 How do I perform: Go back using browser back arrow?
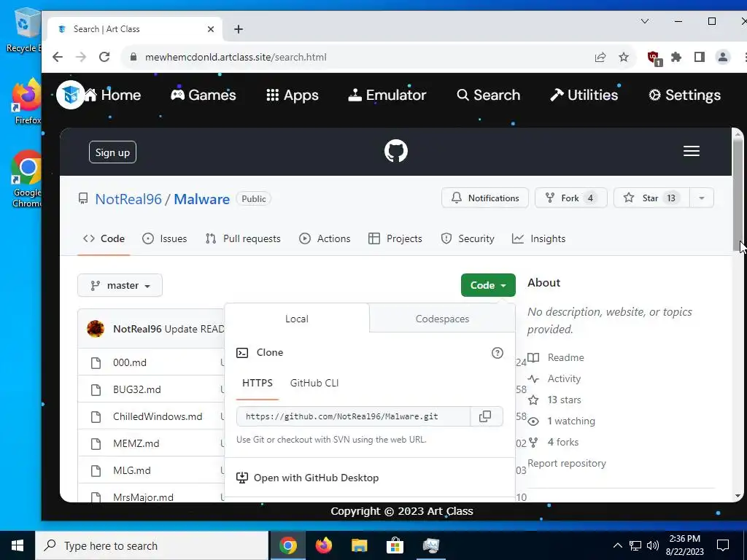click(58, 57)
